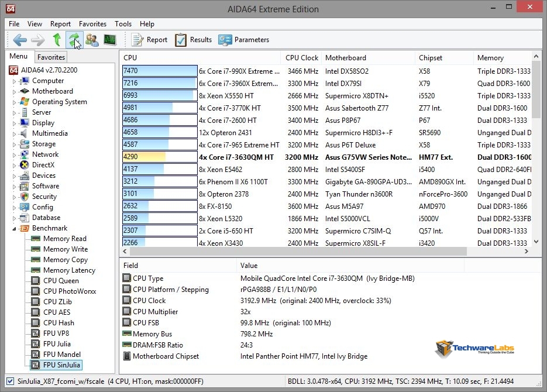Click the results list down scroll arrow
Viewport: 547px width, 392px height.
tap(536, 241)
